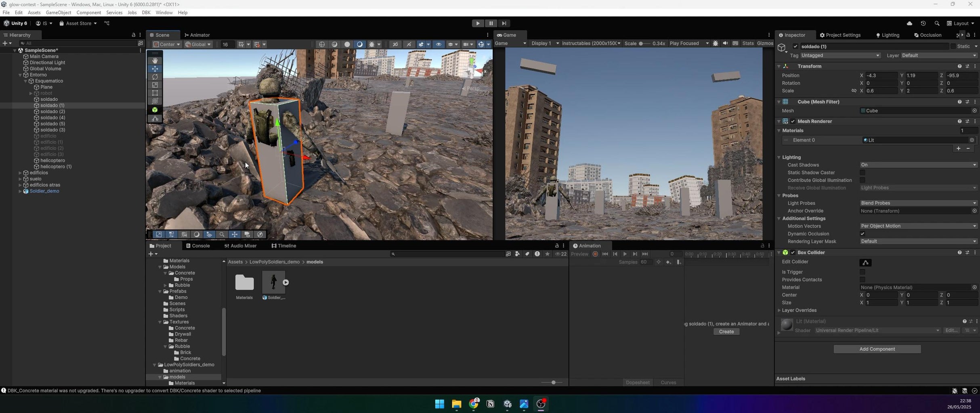Click the shaded draw mode solid sphere icon
Viewport: 980px width, 413px height.
point(347,44)
